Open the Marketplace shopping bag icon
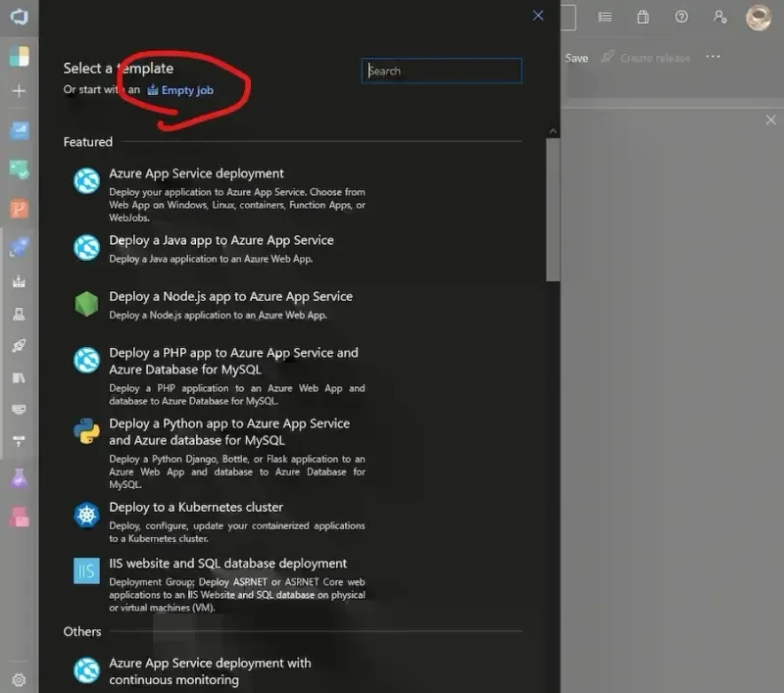This screenshot has height=693, width=784. pyautogui.click(x=643, y=17)
